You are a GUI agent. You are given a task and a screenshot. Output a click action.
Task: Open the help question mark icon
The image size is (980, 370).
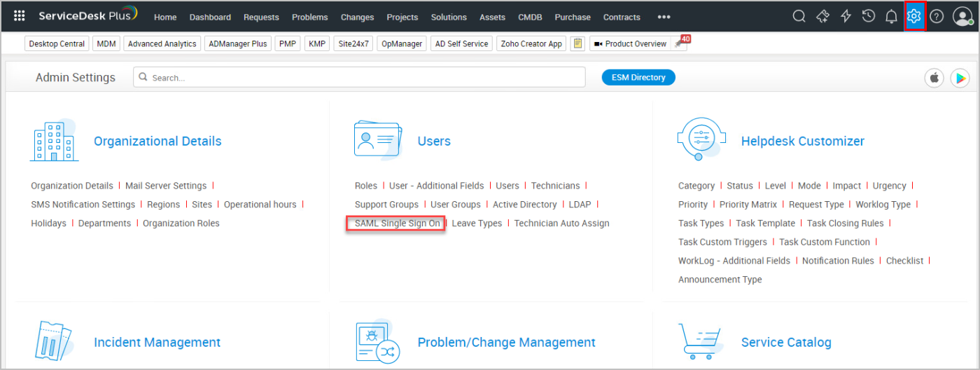[x=937, y=16]
